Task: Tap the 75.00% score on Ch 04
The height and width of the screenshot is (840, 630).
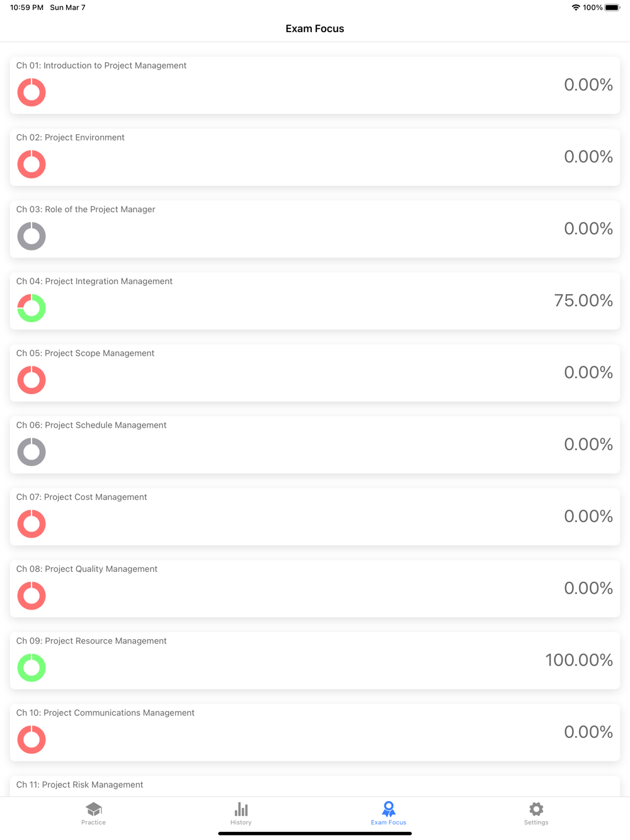Action: point(583,300)
